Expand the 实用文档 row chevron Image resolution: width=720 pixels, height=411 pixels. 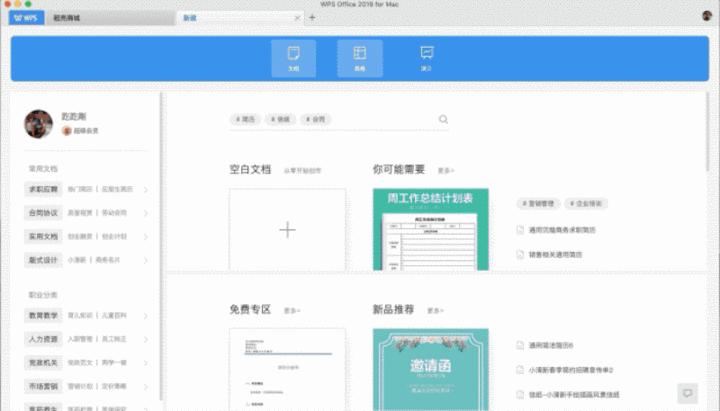[x=146, y=237]
